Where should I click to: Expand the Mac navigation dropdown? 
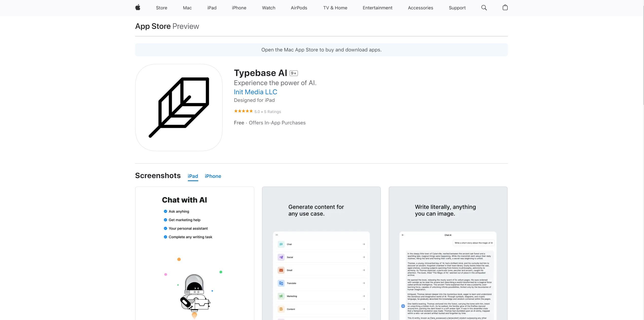187,8
